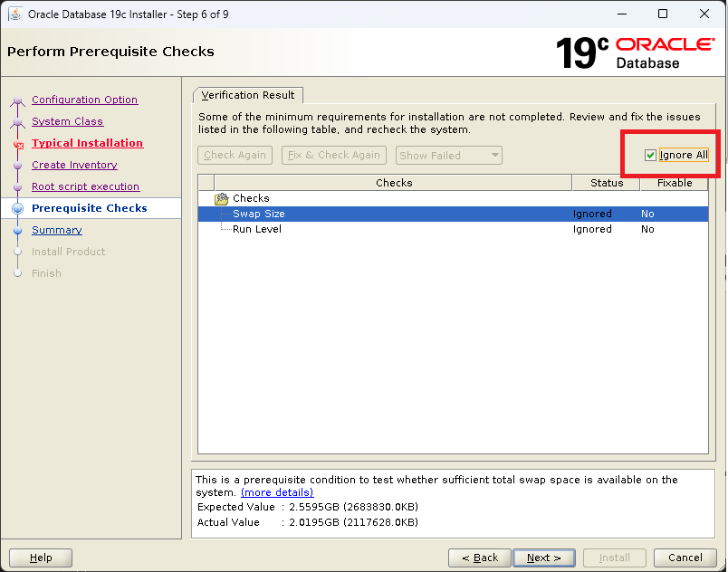Click the Prerequisite Checks current step marker
Screen dimensions: 728x572
point(17,209)
